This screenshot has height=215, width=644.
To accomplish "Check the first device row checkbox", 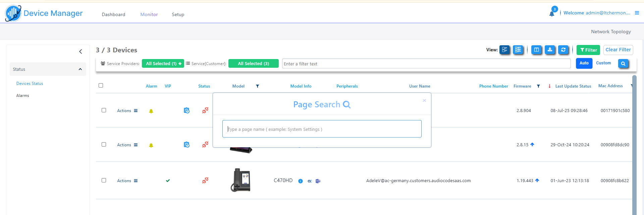I will pyautogui.click(x=104, y=110).
